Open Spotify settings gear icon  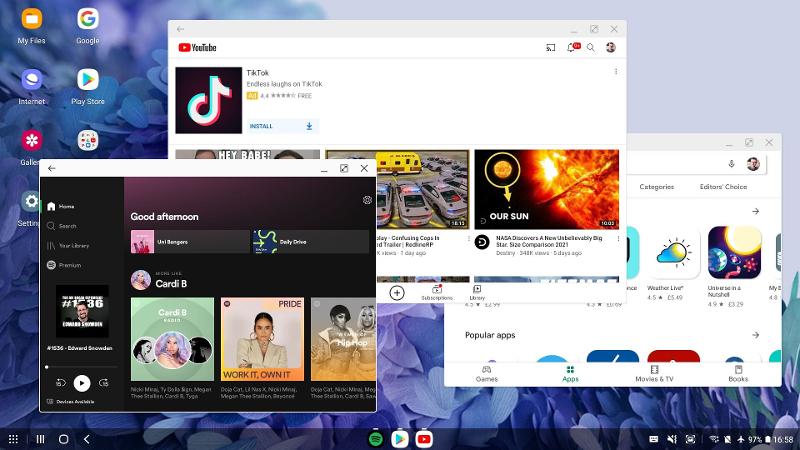pos(367,200)
